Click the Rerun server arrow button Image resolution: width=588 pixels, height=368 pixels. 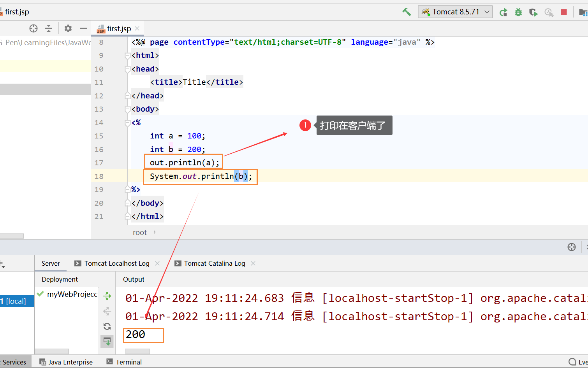(503, 12)
